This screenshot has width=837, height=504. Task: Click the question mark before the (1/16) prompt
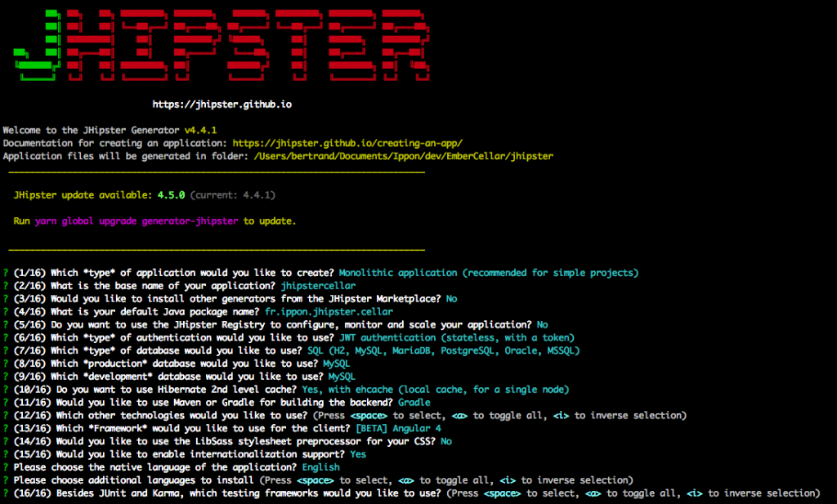coord(6,273)
